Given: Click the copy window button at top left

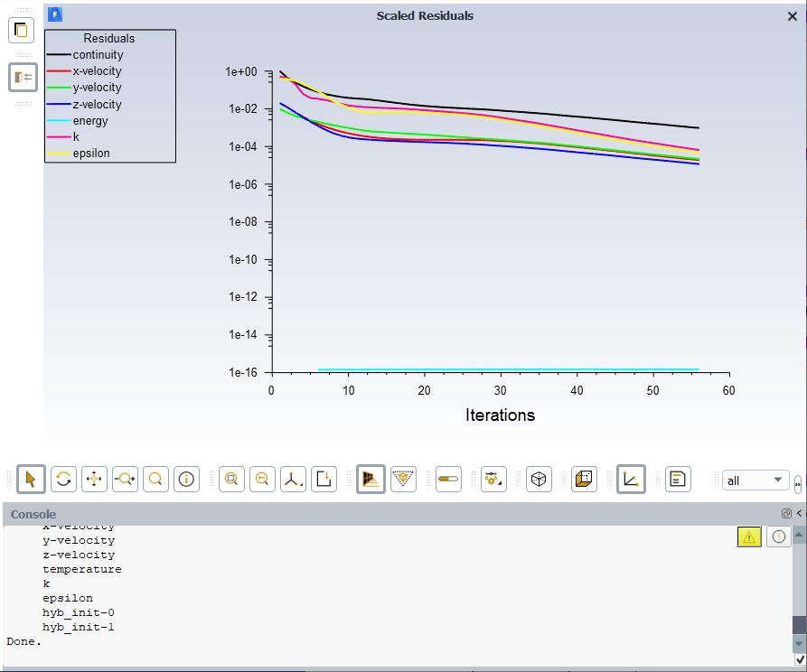Looking at the screenshot, I should [x=22, y=30].
